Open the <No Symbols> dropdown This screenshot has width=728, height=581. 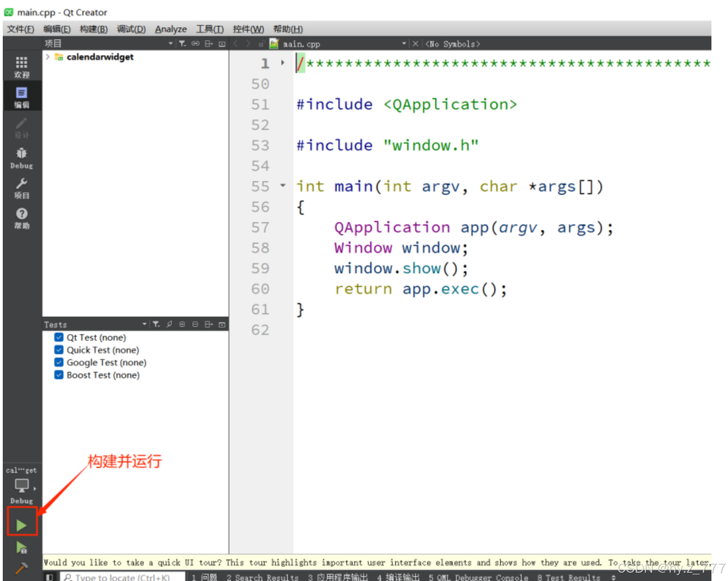tap(452, 44)
